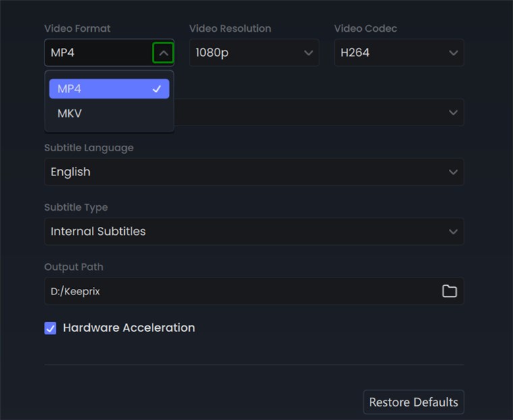The width and height of the screenshot is (513, 420).
Task: Click the checkmark beside the MP4 option
Action: [157, 89]
